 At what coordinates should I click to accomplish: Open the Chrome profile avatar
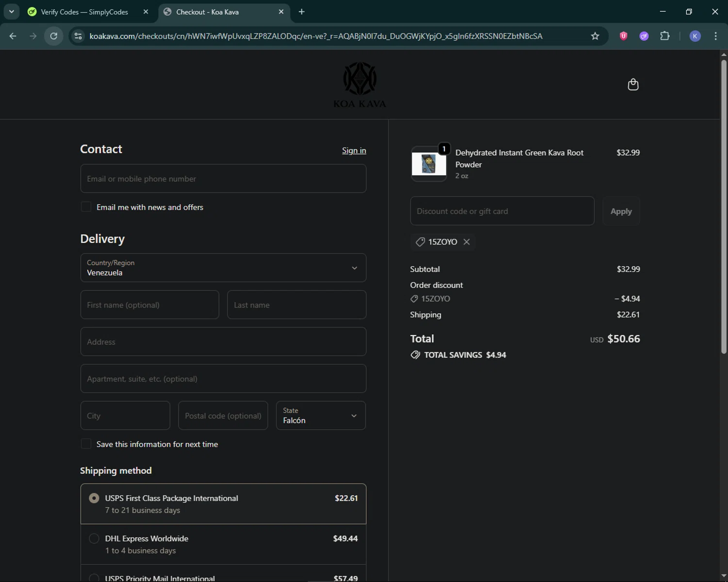pyautogui.click(x=695, y=36)
